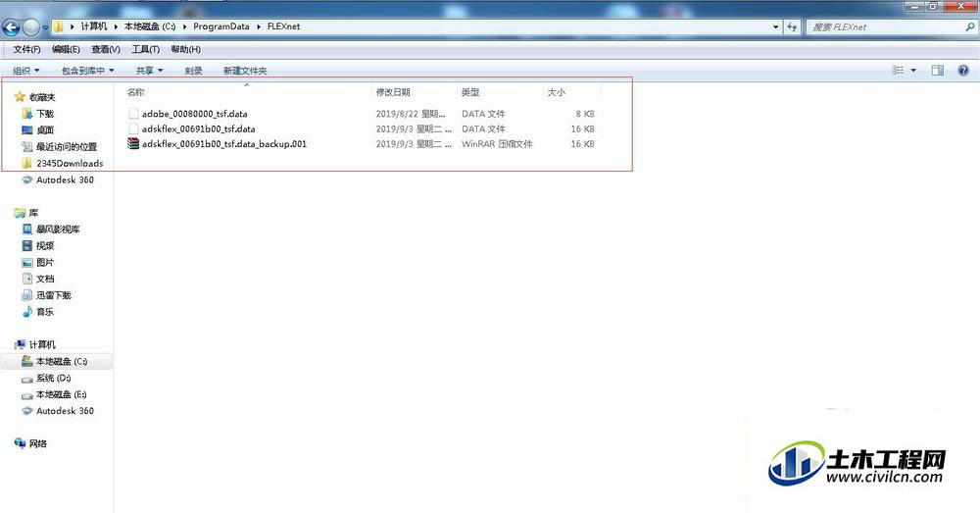
Task: Click the refresh button next to address bar
Action: (x=792, y=26)
